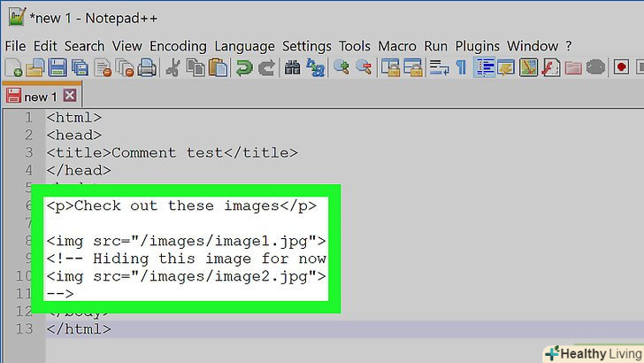Click the Open file folder icon
Viewport: 644px width, 363px height.
pyautogui.click(x=35, y=67)
